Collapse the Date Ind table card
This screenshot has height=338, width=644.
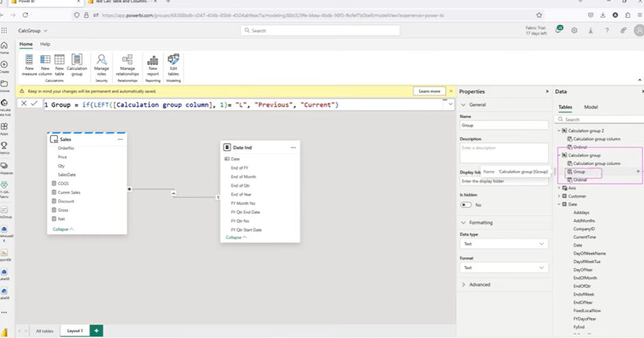[x=236, y=238]
